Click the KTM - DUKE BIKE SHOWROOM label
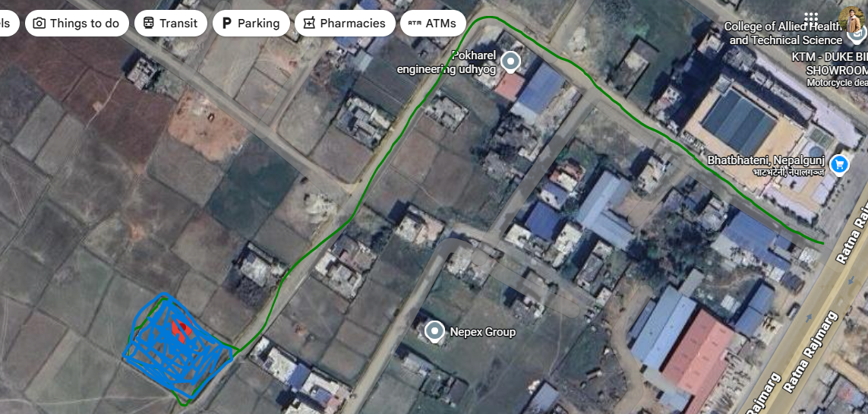 point(829,64)
